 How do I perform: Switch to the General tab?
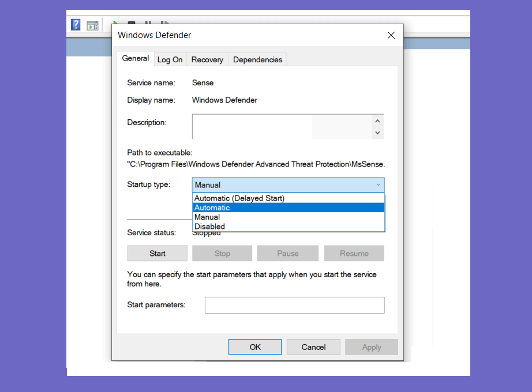click(136, 58)
